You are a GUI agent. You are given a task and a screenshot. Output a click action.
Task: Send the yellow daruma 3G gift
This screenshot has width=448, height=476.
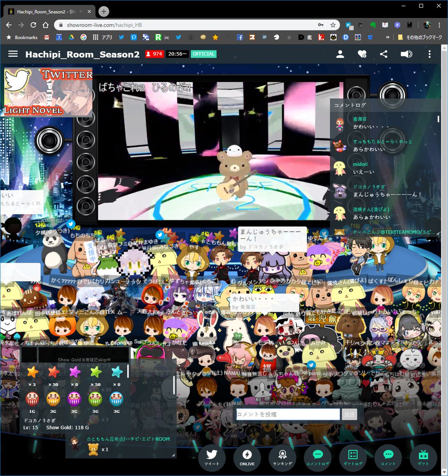click(x=53, y=399)
